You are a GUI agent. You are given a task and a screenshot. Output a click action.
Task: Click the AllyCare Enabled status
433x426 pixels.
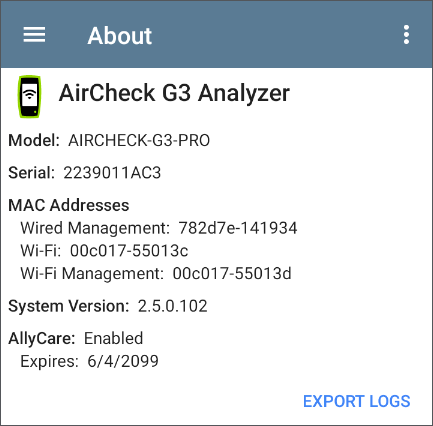(x=113, y=338)
